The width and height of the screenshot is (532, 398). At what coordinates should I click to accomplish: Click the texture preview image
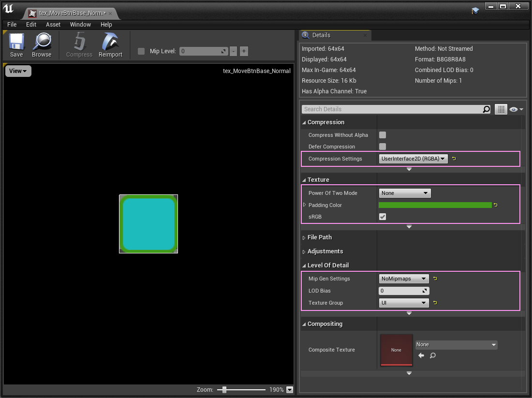pos(148,224)
